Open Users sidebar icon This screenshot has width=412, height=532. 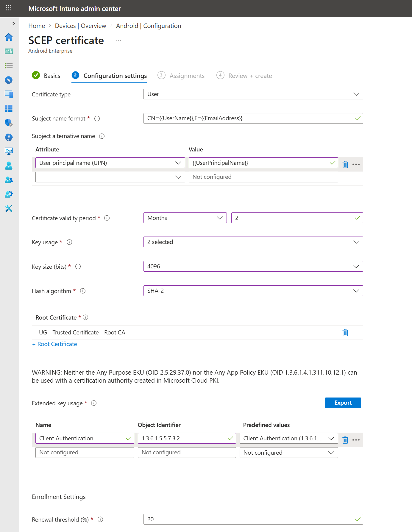pos(9,165)
